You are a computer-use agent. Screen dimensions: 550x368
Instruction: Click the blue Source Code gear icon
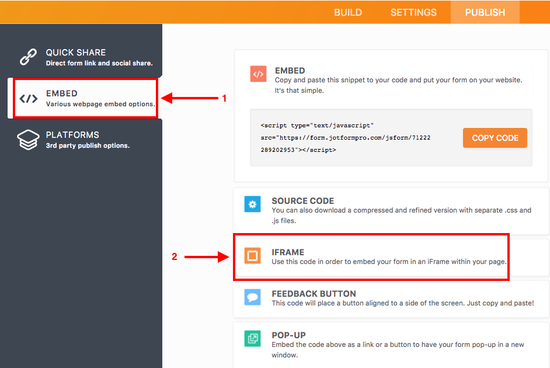253,204
